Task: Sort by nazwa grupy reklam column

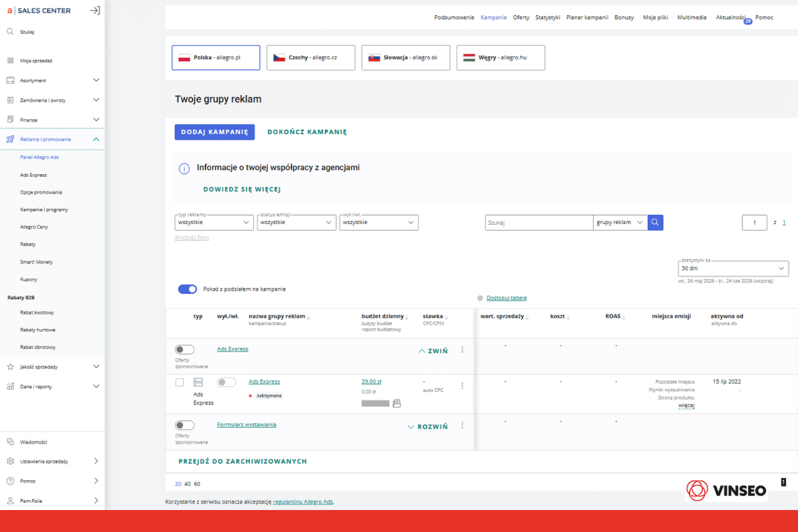Action: [x=279, y=317]
